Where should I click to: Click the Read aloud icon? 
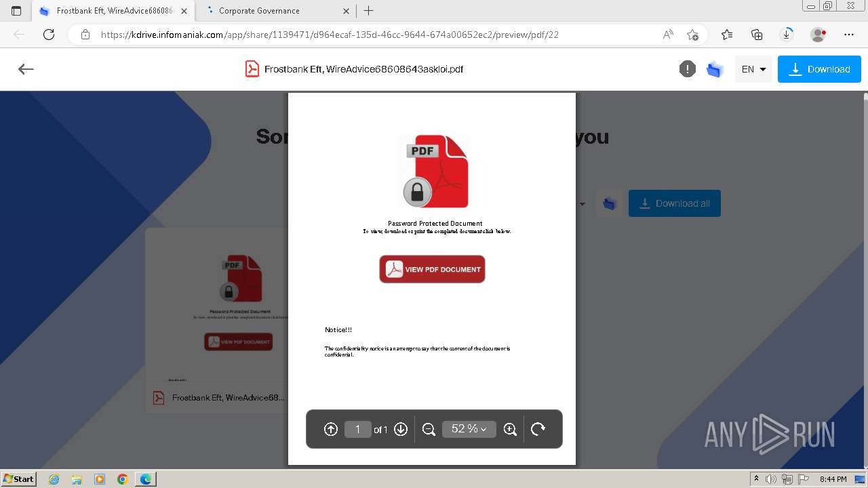tap(668, 35)
